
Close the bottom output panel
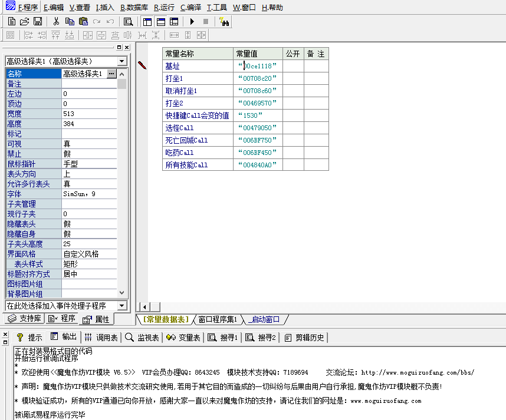pos(5,335)
